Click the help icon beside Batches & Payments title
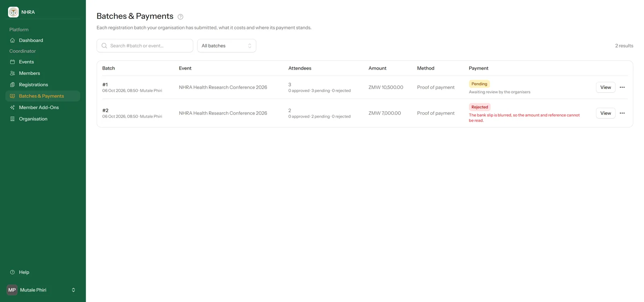The height and width of the screenshot is (302, 644). tap(180, 17)
